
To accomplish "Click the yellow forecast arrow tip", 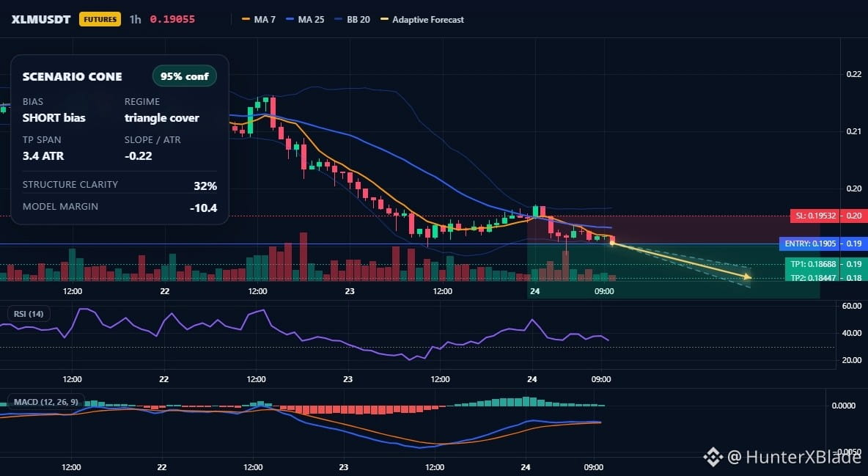I will click(749, 277).
